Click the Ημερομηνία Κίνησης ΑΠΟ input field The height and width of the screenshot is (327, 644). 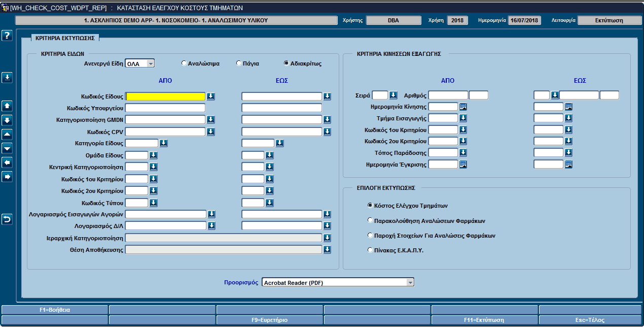(443, 107)
